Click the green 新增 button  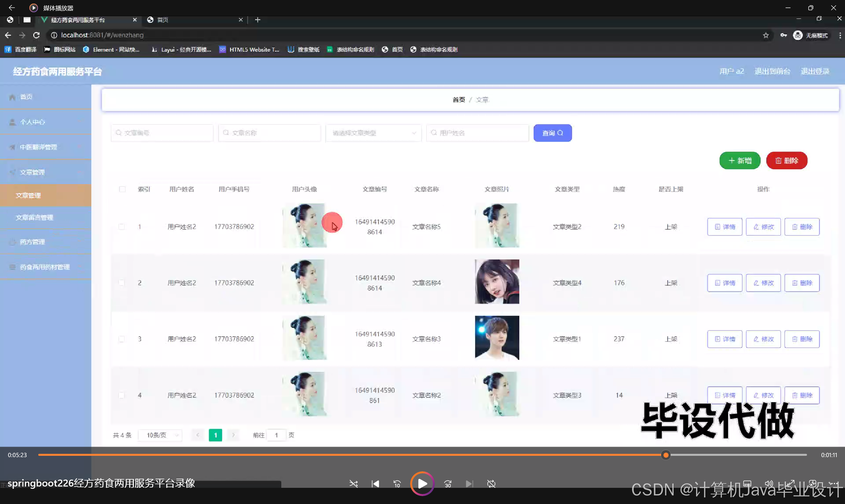[740, 160]
